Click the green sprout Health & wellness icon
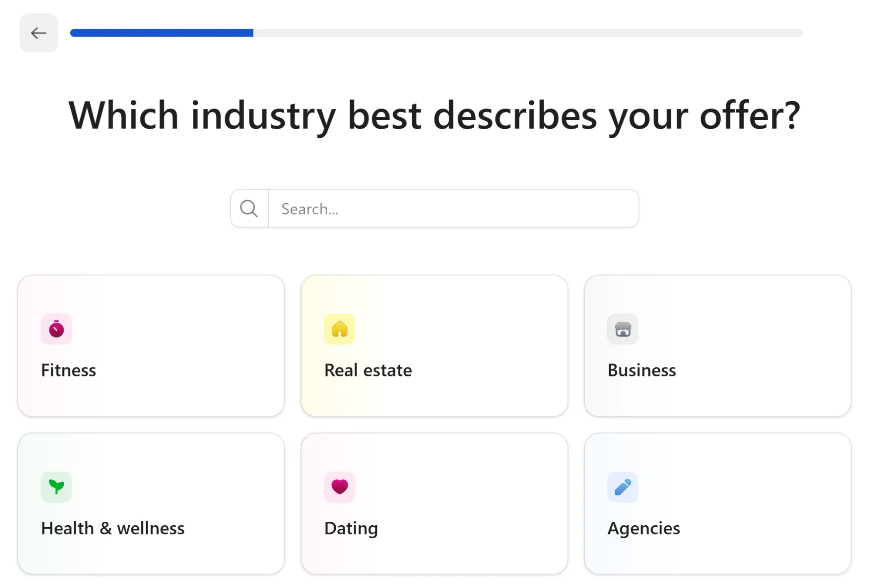 click(x=56, y=487)
